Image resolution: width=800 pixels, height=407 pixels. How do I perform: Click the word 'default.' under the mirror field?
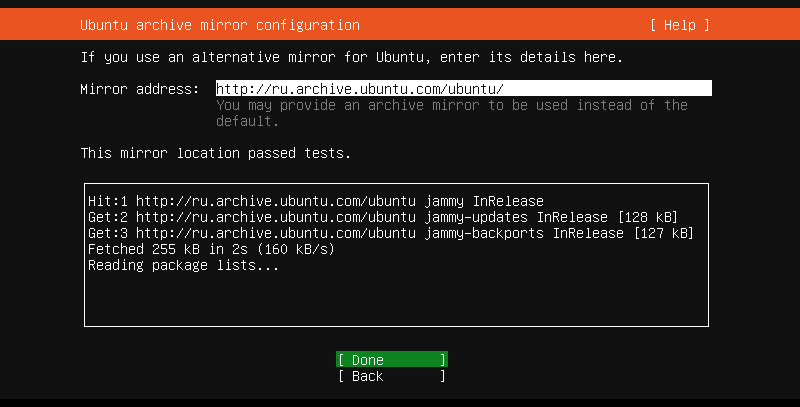[247, 121]
